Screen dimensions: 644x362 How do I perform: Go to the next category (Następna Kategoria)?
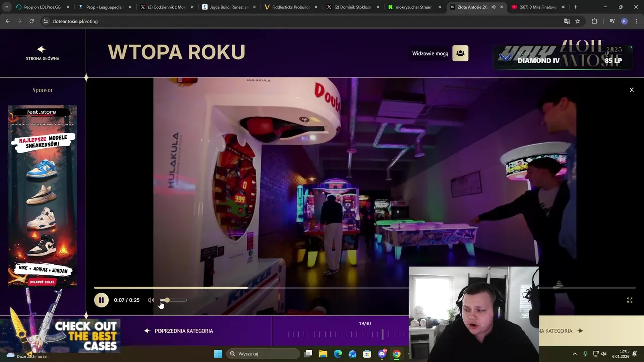(x=561, y=331)
